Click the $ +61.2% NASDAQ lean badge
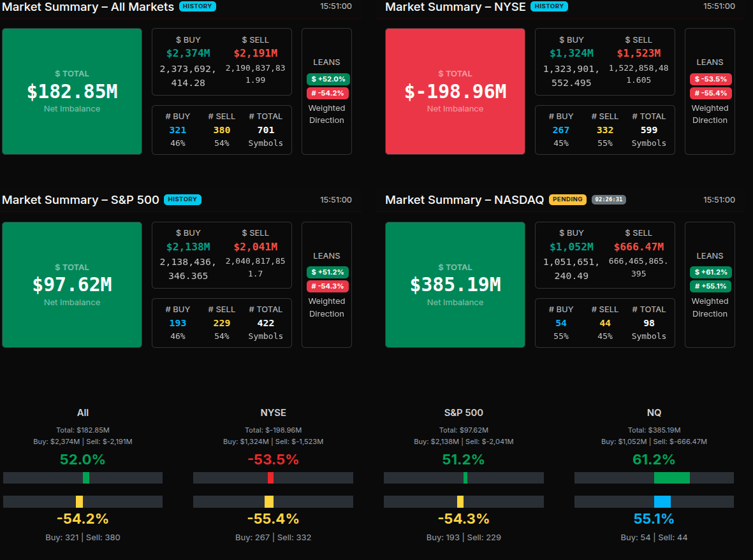753x560 pixels. (x=710, y=272)
